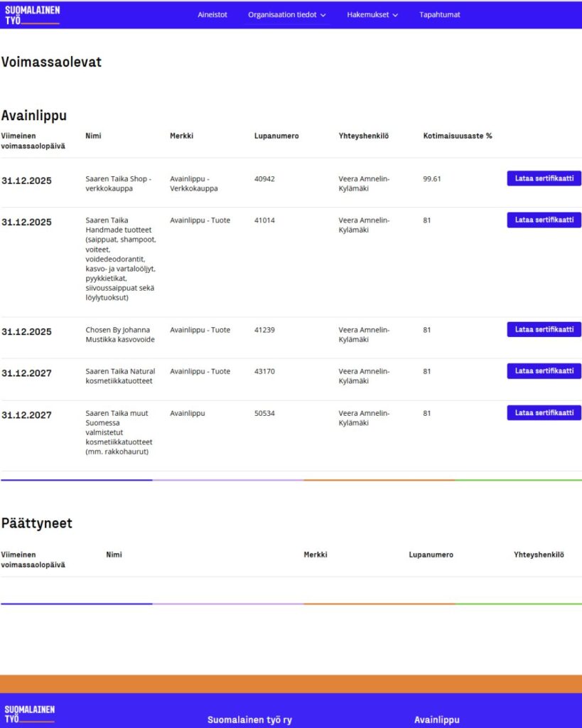Download certificate for permit 50534
Image resolution: width=582 pixels, height=728 pixels.
coord(544,413)
